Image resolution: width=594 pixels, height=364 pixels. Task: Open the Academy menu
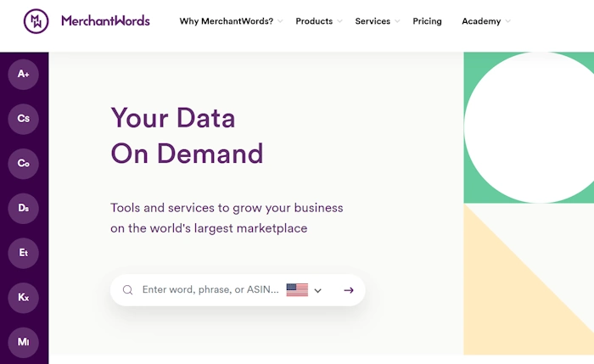(x=481, y=21)
